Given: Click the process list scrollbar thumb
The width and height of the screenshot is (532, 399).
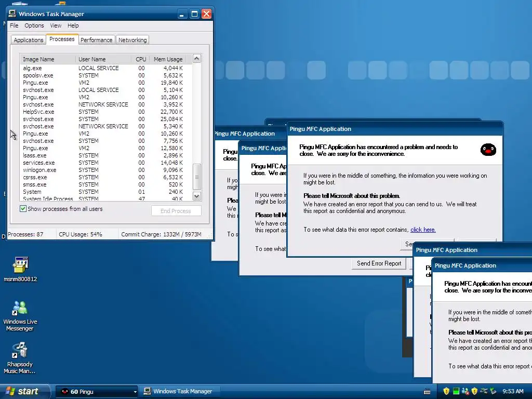Looking at the screenshot, I should click(x=197, y=177).
